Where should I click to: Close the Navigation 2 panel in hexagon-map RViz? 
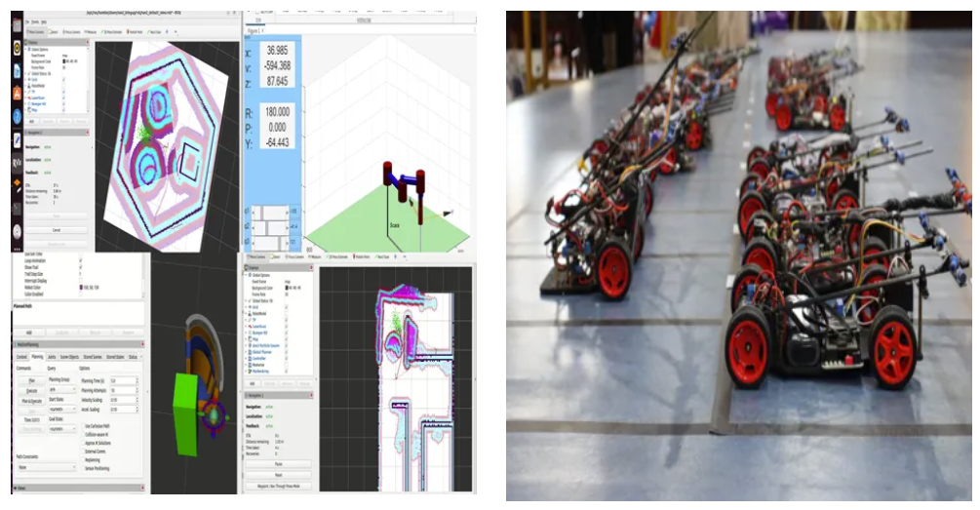88,132
